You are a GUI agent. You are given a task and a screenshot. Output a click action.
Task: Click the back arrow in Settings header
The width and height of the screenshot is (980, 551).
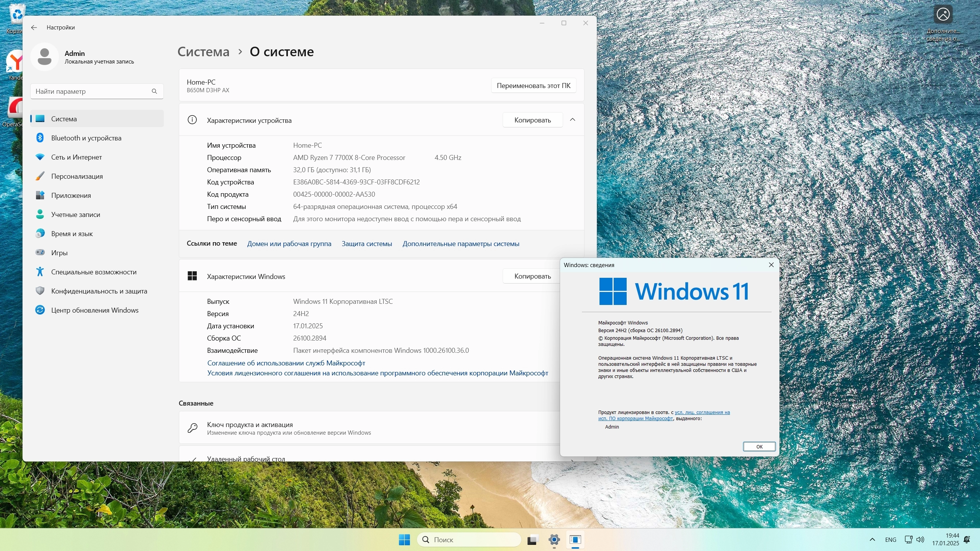coord(34,28)
